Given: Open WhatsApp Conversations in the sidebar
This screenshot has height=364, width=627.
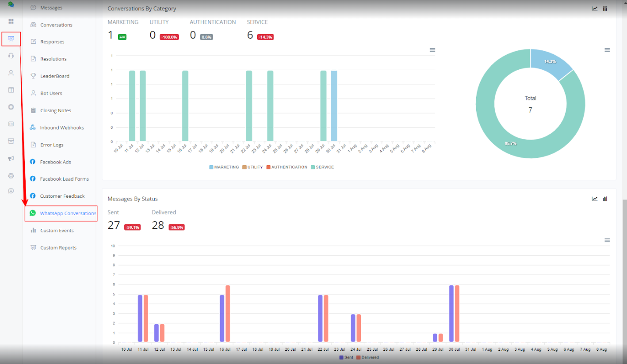Looking at the screenshot, I should pos(67,213).
